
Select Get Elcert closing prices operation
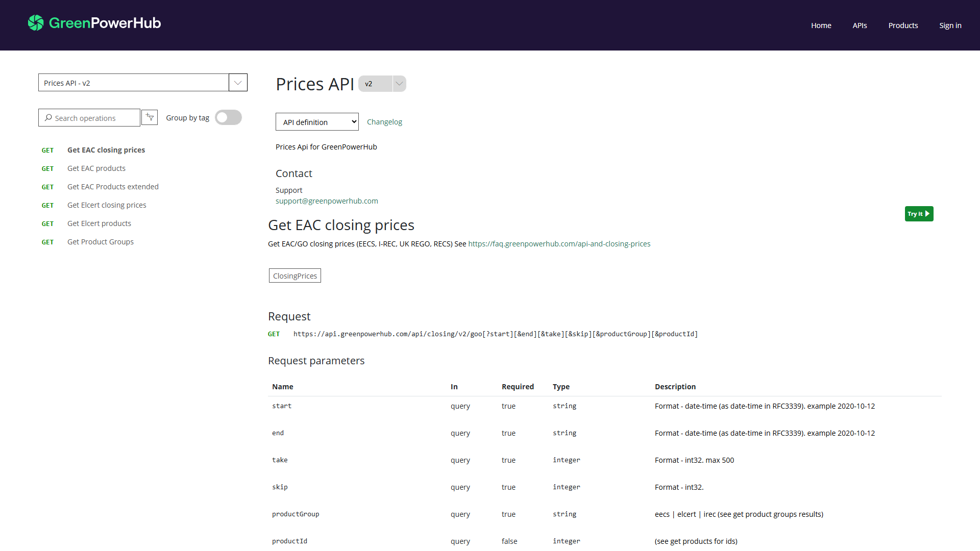(x=107, y=205)
